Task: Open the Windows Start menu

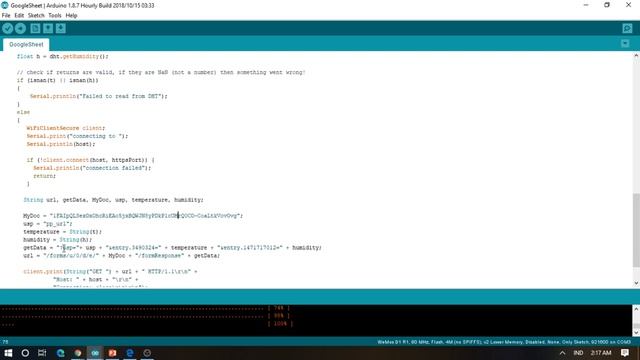Action: (x=8, y=353)
